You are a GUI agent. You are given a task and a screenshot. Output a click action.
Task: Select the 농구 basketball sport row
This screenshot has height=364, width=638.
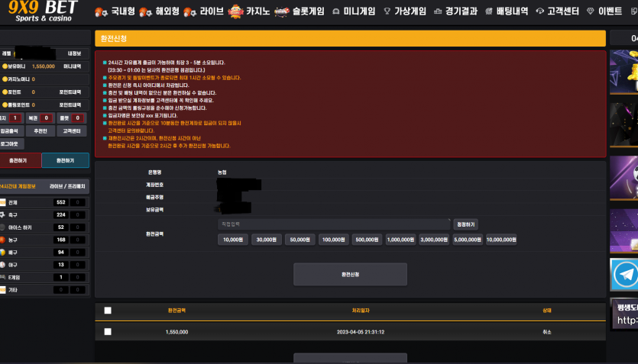click(x=44, y=240)
